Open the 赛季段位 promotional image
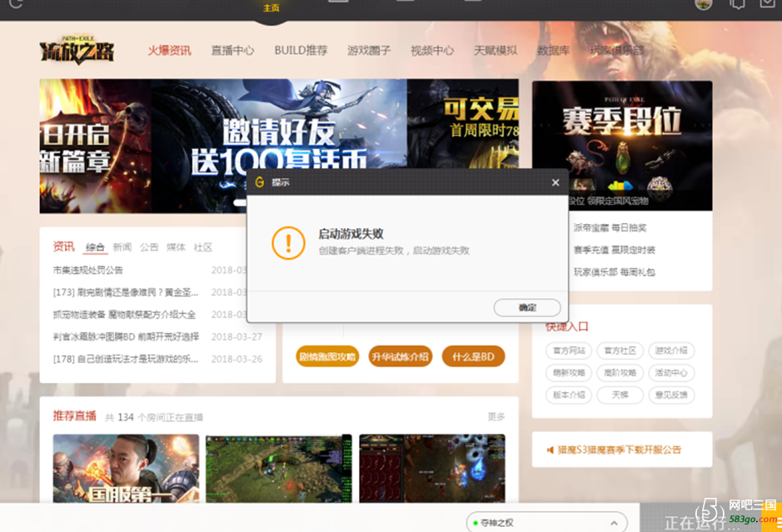The width and height of the screenshot is (782, 532). [x=622, y=146]
